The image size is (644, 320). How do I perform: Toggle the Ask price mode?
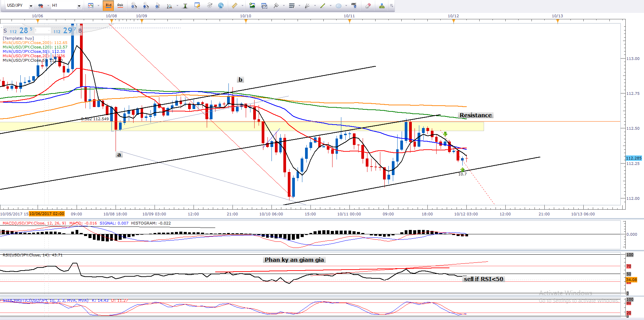(x=120, y=5)
